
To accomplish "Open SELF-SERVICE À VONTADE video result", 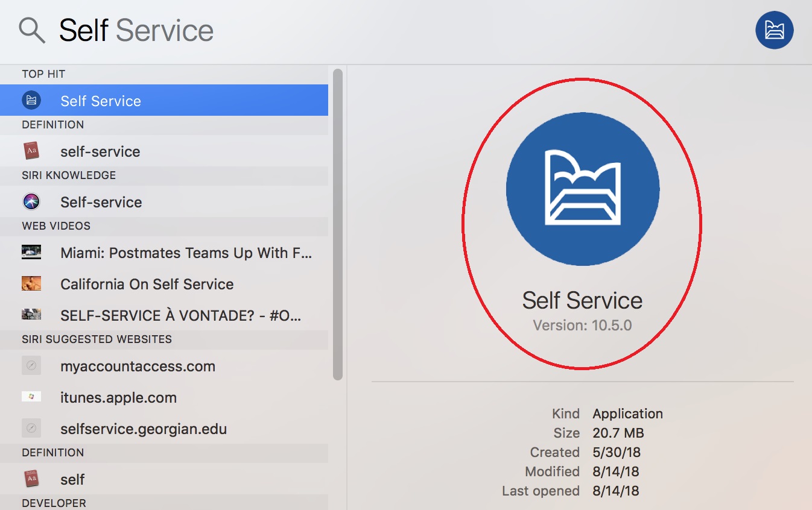I will coord(164,315).
